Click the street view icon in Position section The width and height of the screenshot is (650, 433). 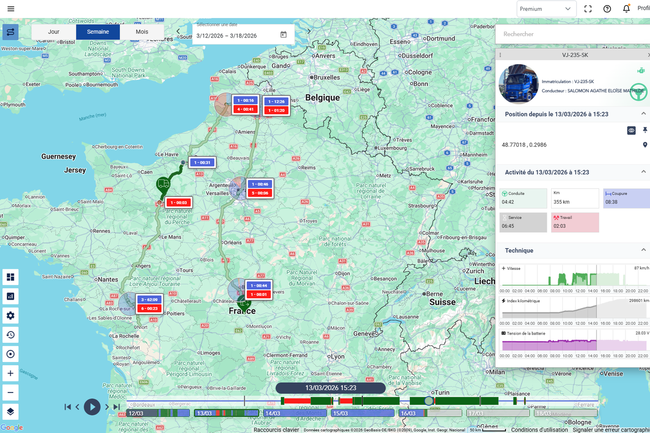631,131
